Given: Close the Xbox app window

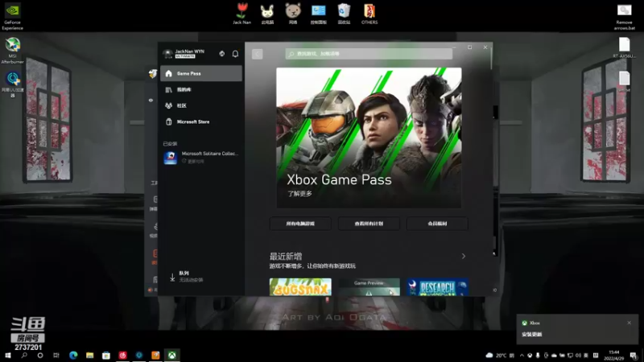Looking at the screenshot, I should click(485, 47).
